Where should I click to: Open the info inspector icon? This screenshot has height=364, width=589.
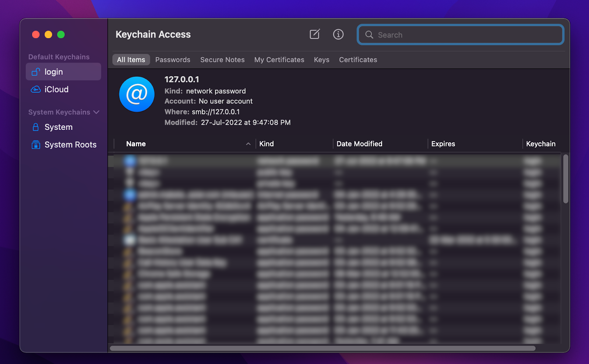[338, 34]
